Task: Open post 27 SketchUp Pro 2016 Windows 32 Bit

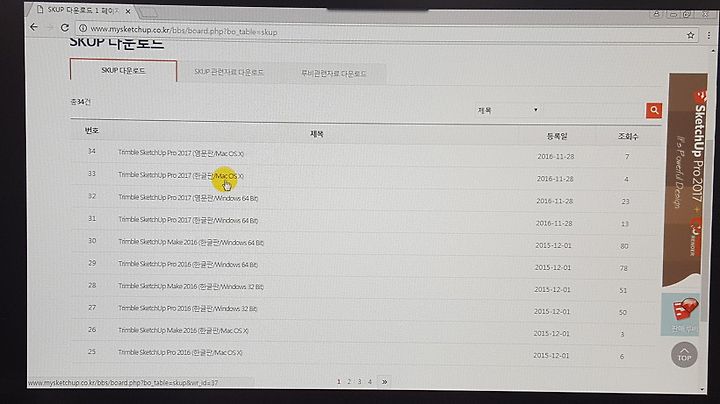Action: coord(188,309)
